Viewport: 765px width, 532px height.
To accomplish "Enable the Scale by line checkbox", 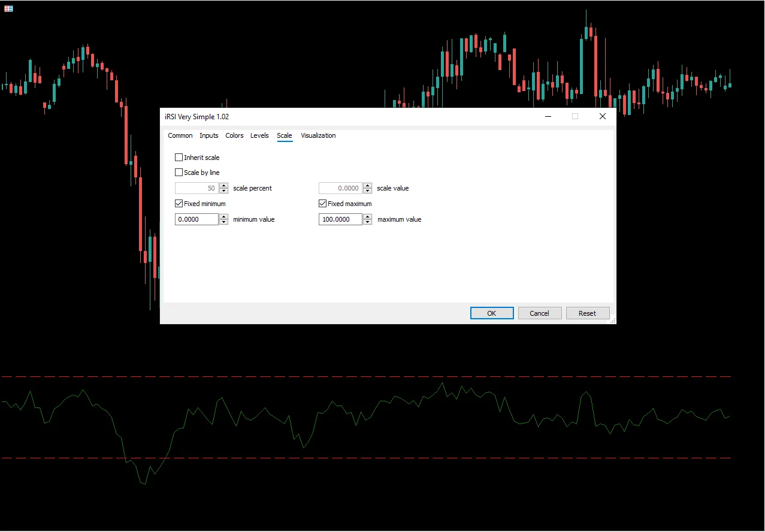I will click(x=179, y=173).
